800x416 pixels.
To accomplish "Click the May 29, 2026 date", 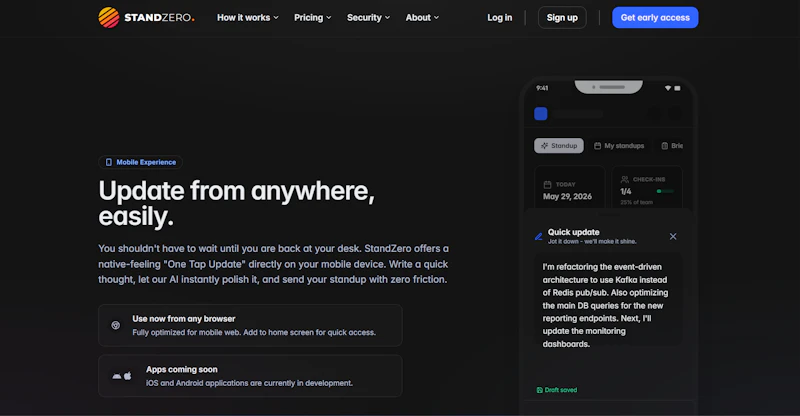I will click(567, 197).
